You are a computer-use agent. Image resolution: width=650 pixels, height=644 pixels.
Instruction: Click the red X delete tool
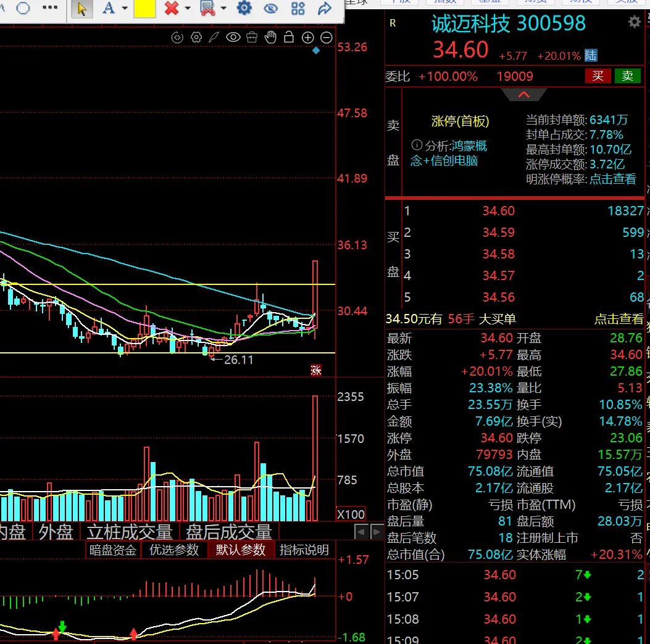(171, 8)
